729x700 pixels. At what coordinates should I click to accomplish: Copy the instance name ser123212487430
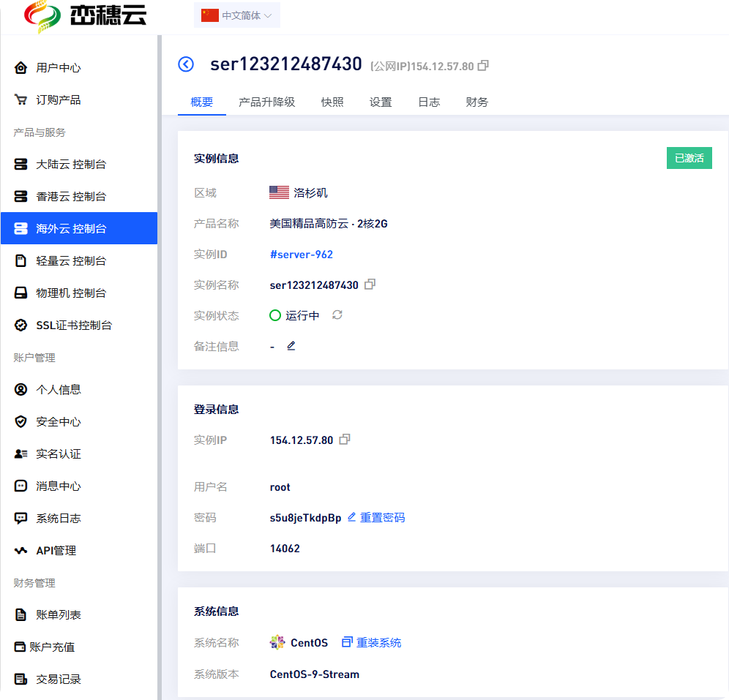pyautogui.click(x=370, y=284)
